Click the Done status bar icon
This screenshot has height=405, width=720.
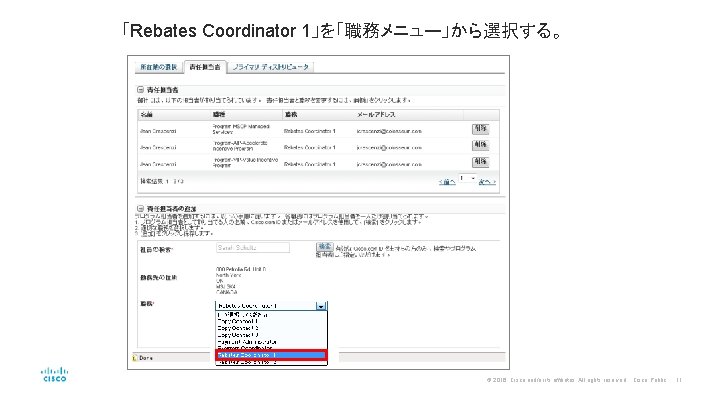[135, 358]
